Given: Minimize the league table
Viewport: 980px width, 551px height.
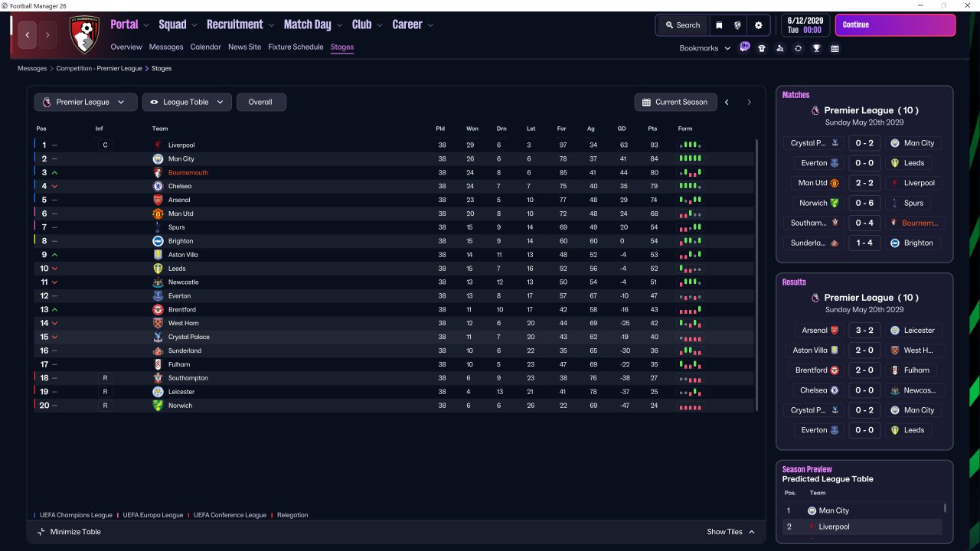Looking at the screenshot, I should [69, 532].
